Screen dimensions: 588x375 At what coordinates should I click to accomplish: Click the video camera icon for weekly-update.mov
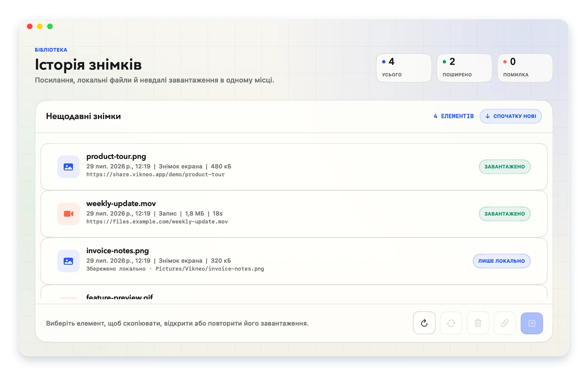click(x=68, y=214)
